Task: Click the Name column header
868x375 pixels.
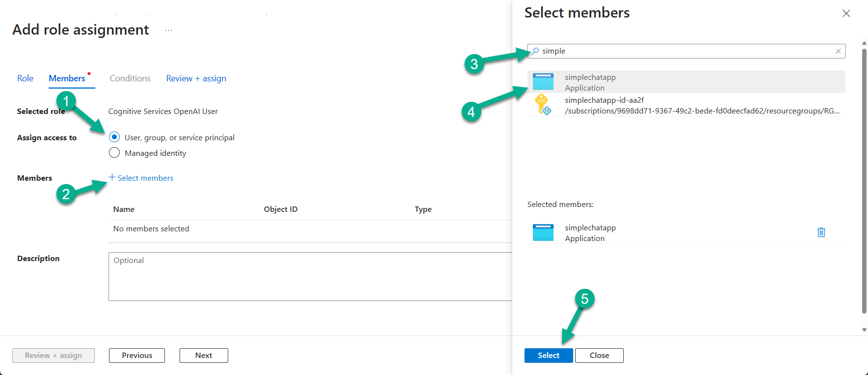Action: tap(124, 209)
